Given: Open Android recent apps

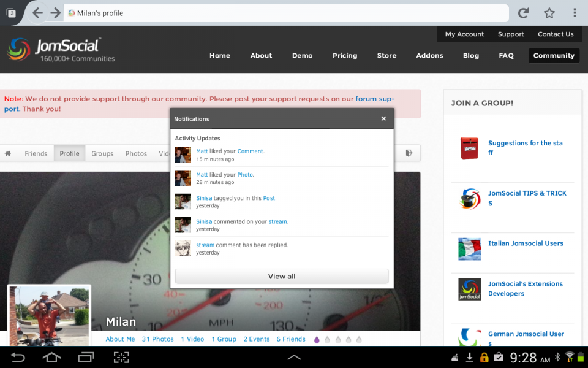Looking at the screenshot, I should point(86,357).
